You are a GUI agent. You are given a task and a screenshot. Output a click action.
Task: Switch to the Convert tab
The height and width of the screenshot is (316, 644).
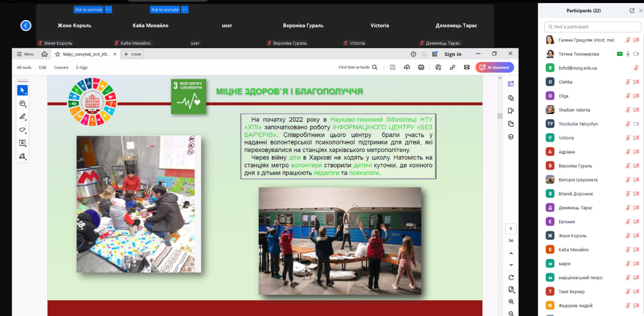pyautogui.click(x=61, y=67)
